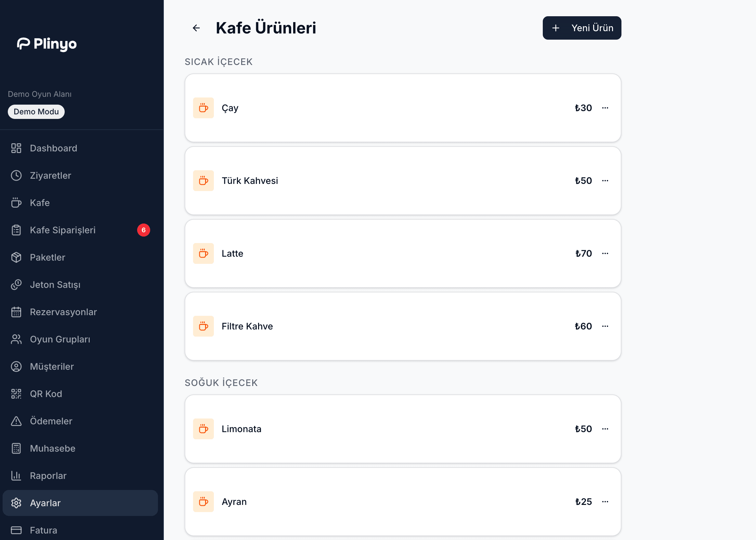756x540 pixels.
Task: Click the Plinyo logo
Action: tap(47, 44)
